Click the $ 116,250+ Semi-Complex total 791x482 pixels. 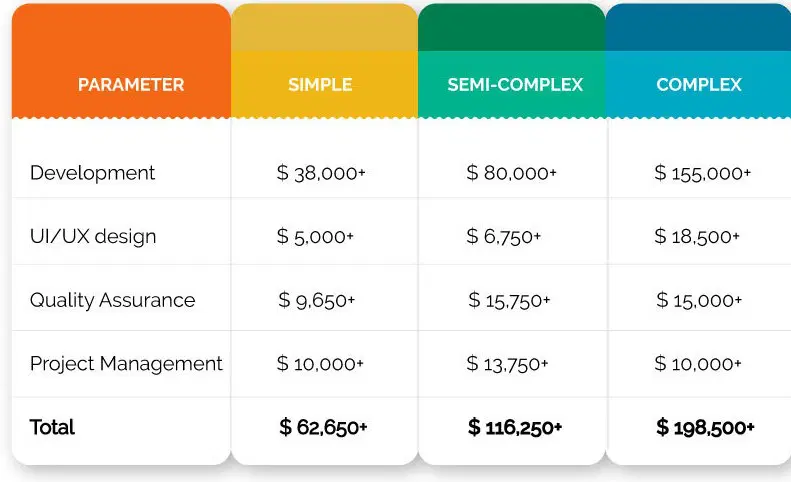pos(515,428)
